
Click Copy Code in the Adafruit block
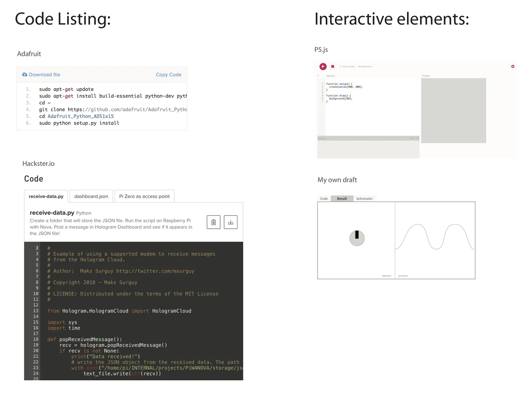[169, 75]
